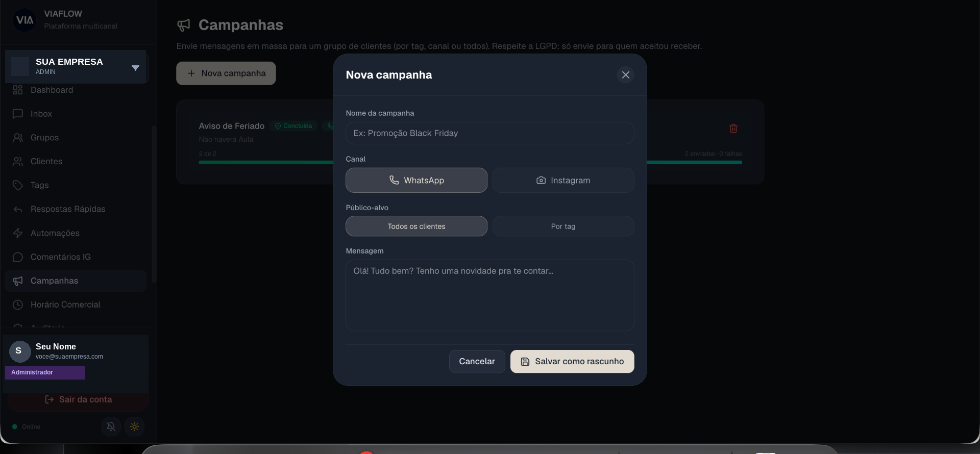Click the Concluída status badge
This screenshot has height=454, width=980.
293,126
